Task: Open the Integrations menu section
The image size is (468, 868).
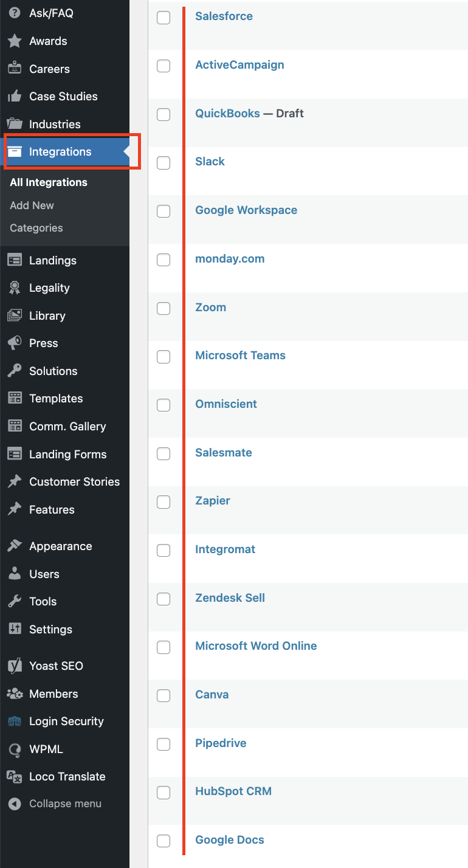Action: click(64, 152)
